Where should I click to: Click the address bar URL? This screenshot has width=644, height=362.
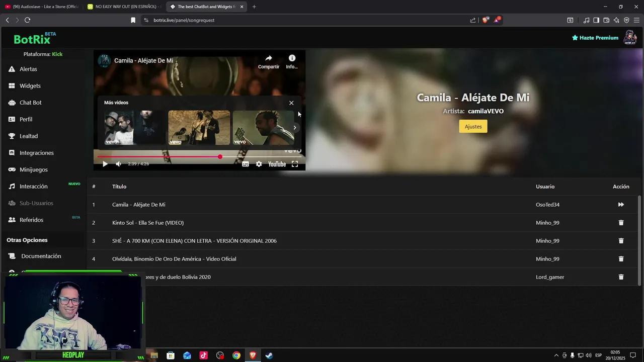(184, 20)
